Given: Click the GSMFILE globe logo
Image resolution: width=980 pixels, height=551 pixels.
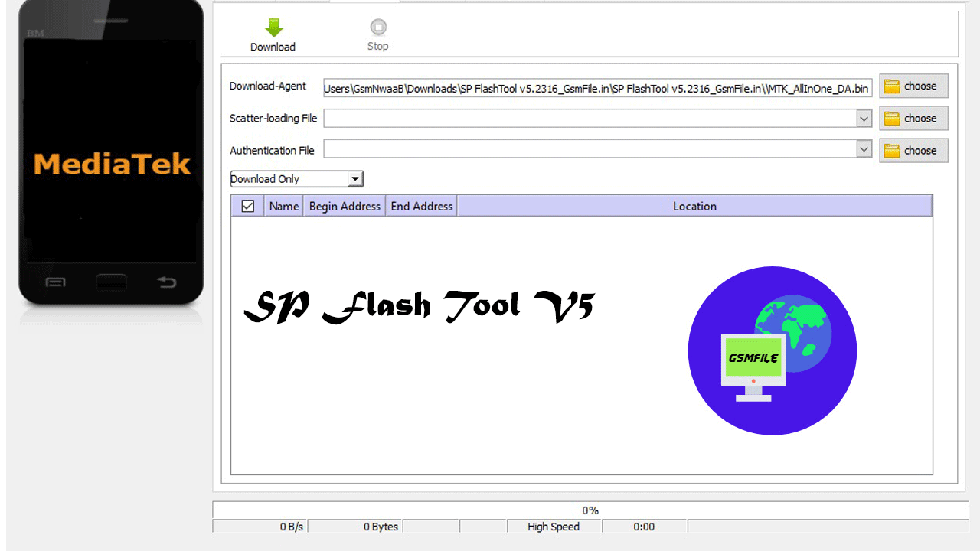Looking at the screenshot, I should pyautogui.click(x=772, y=350).
